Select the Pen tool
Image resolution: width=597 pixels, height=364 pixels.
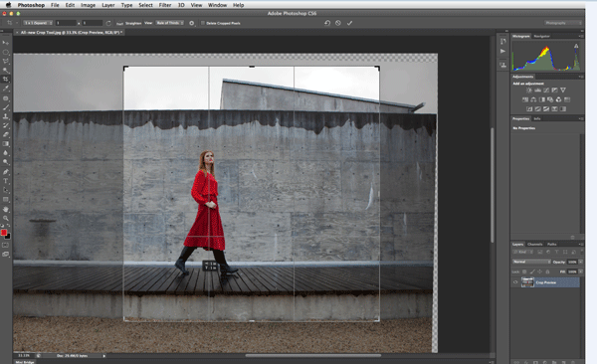[x=5, y=172]
